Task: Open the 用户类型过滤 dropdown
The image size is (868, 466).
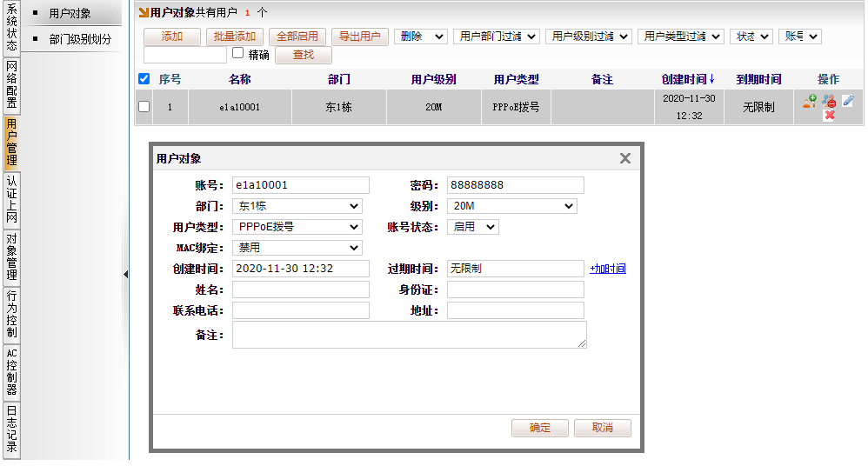Action: click(x=681, y=37)
